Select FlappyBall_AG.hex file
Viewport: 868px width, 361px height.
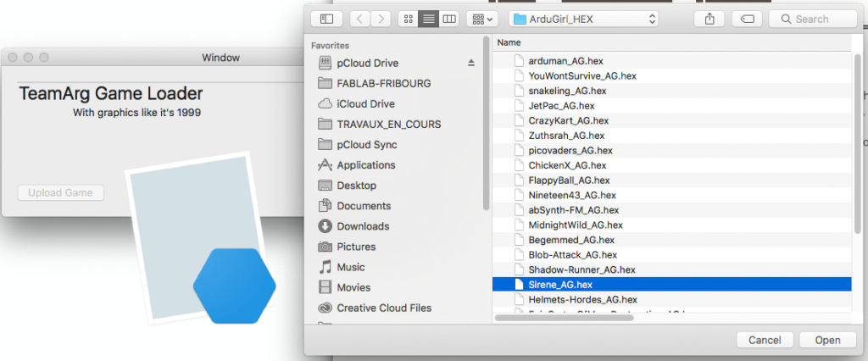(671, 180)
